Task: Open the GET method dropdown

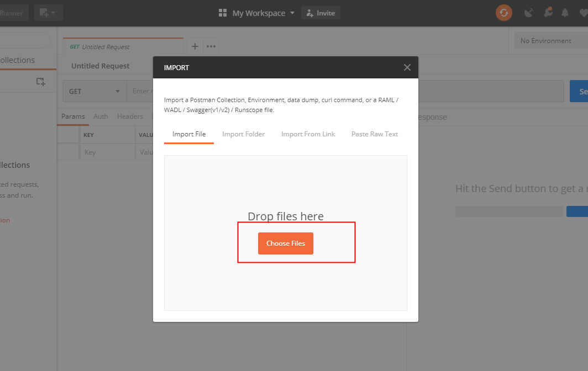Action: point(95,92)
